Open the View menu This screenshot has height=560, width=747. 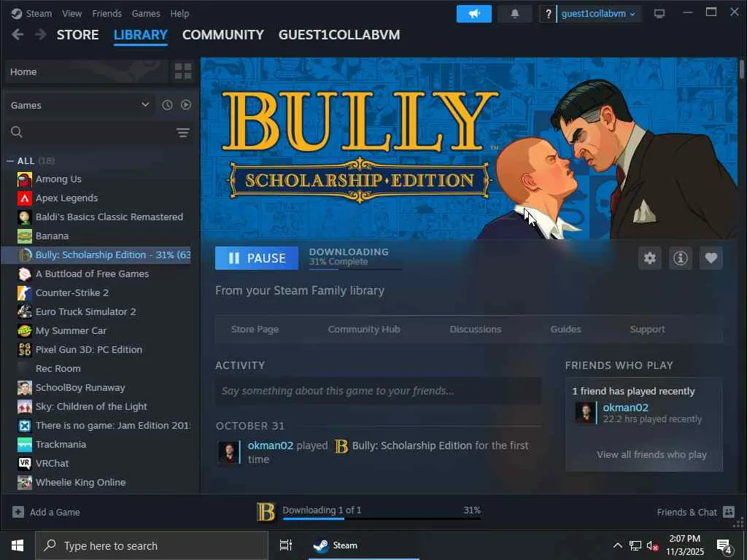coord(71,14)
